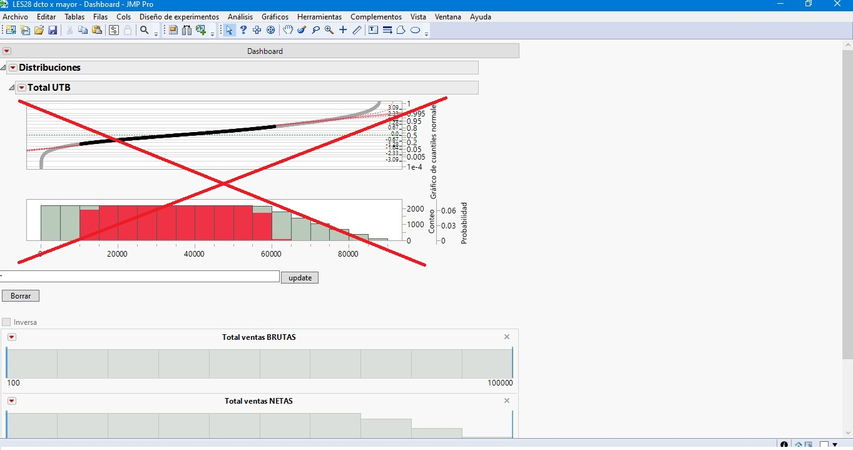The width and height of the screenshot is (853, 450).
Task: Toggle the Inversa checkbox
Action: [7, 322]
